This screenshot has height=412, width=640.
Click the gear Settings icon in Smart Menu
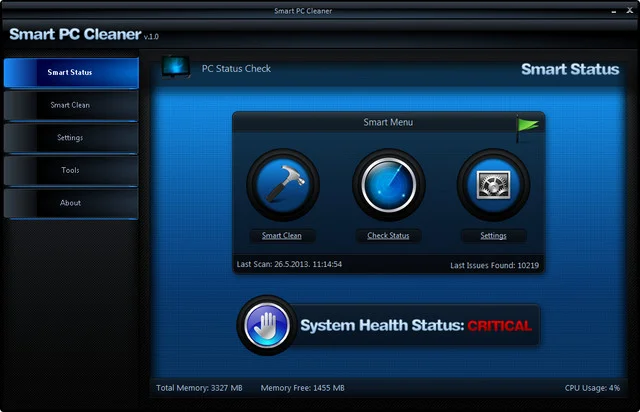click(493, 185)
